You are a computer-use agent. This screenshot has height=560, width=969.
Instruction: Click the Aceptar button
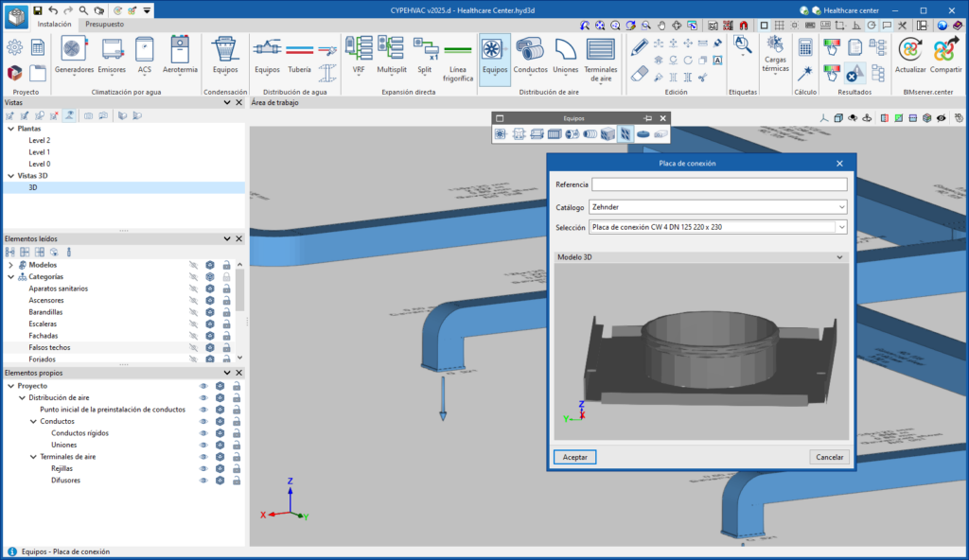574,457
